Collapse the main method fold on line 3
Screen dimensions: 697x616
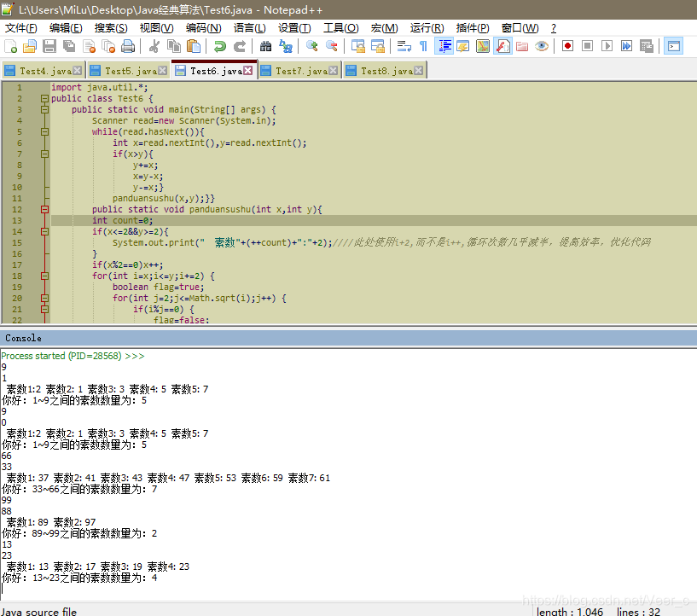coord(44,110)
